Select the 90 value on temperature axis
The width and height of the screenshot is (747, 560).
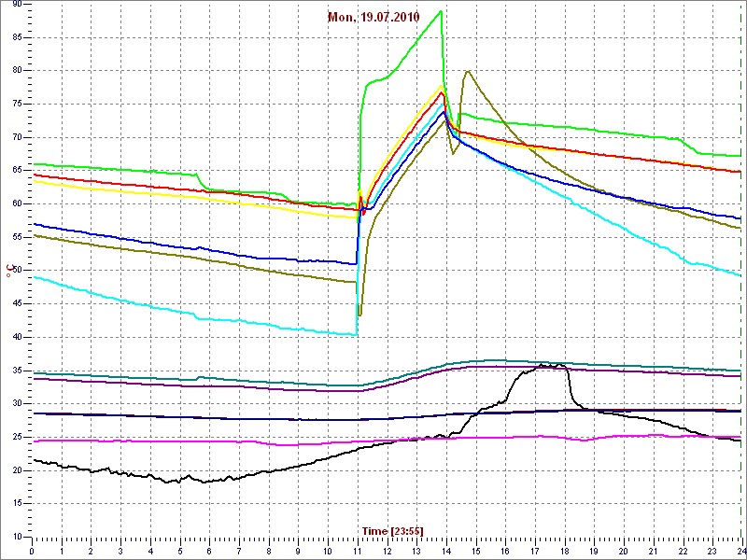pyautogui.click(x=17, y=5)
